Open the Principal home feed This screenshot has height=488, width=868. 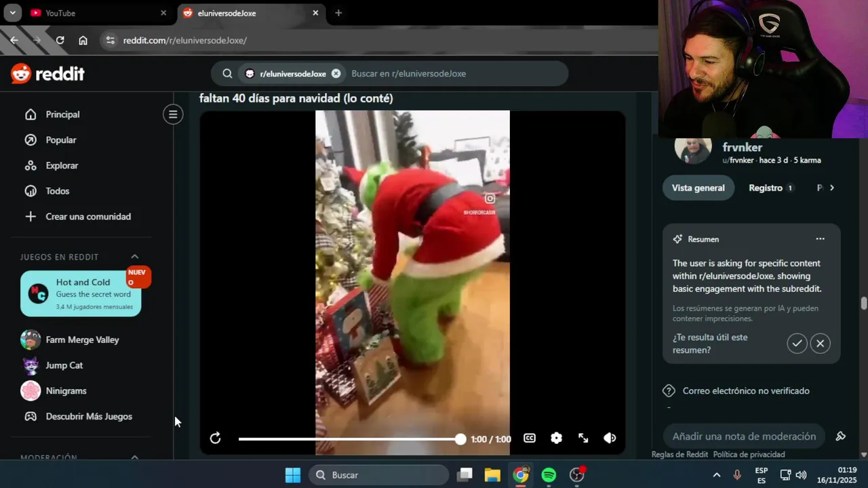click(62, 115)
